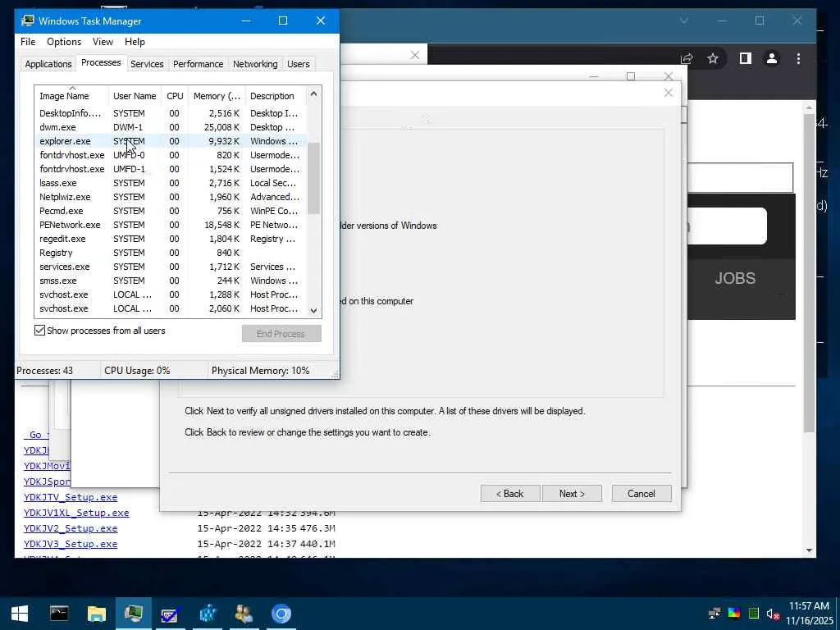840x630 pixels.
Task: Select the lsass.exe process row
Action: [171, 183]
